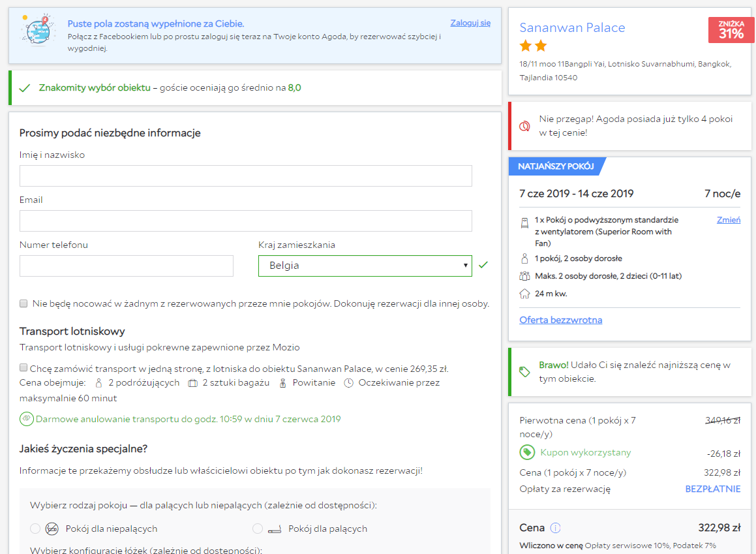Click the cigarette smoking room icon
756x554 pixels.
pos(275,529)
